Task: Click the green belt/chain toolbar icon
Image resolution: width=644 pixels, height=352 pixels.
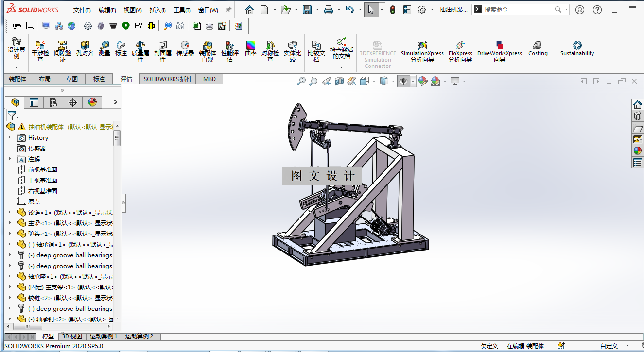Action: point(125,26)
